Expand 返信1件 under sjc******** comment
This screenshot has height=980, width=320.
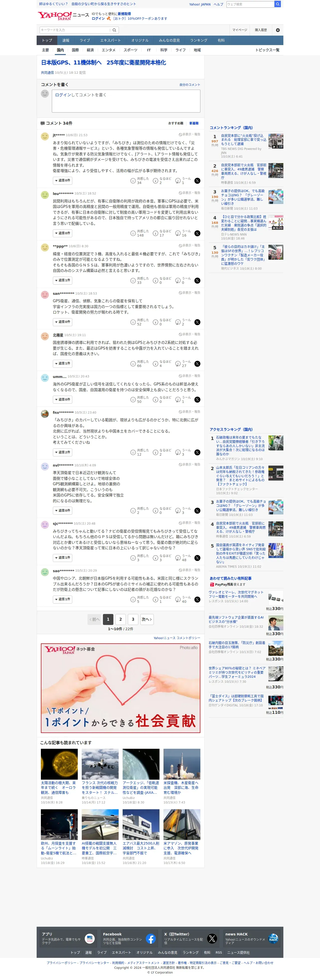pos(63,558)
